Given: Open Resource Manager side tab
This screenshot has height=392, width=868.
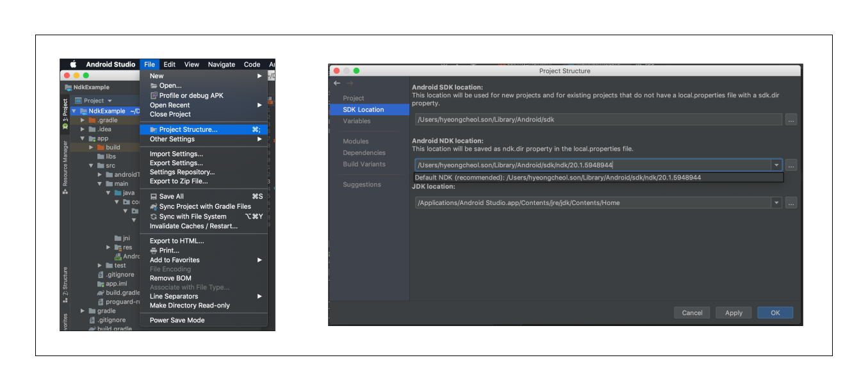Looking at the screenshot, I should pyautogui.click(x=65, y=163).
